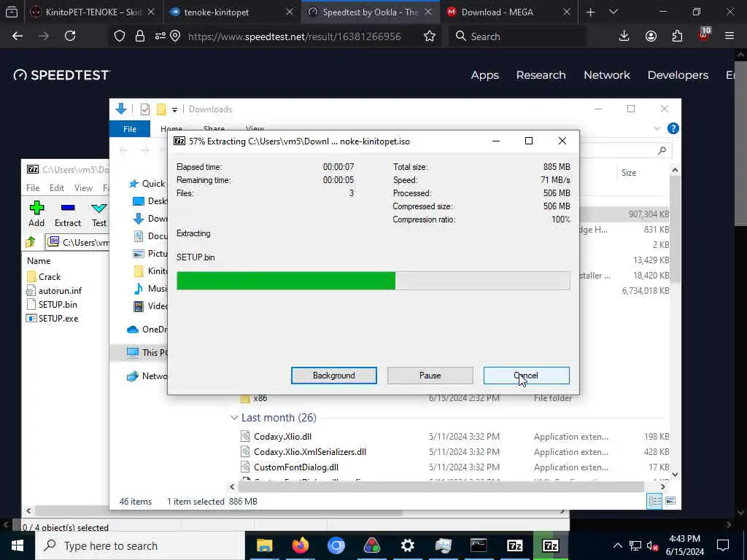Click Explorer properties checkmark quick icon

click(x=145, y=109)
